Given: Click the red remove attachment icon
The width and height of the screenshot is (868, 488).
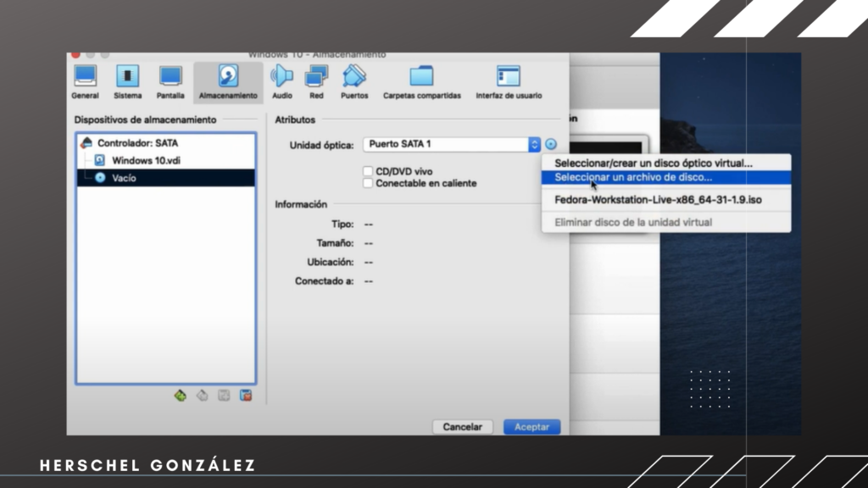Looking at the screenshot, I should pos(246,395).
